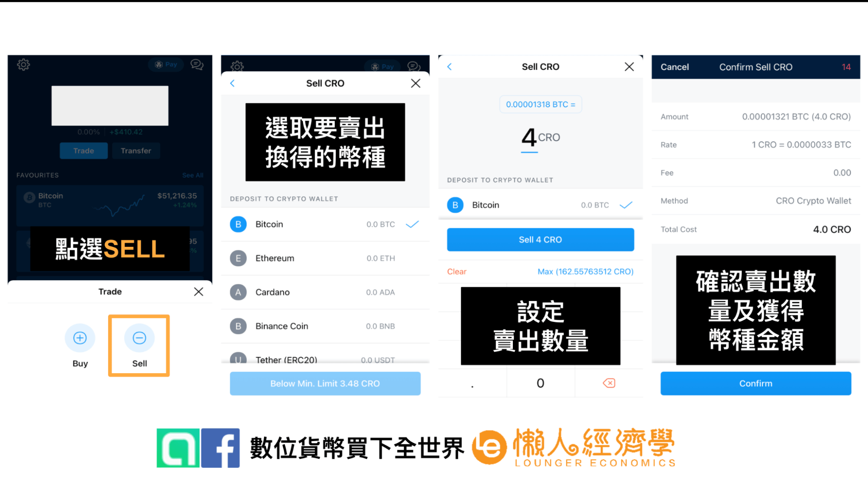Click the numeric input field showing 0
The width and height of the screenshot is (868, 494).
(541, 383)
